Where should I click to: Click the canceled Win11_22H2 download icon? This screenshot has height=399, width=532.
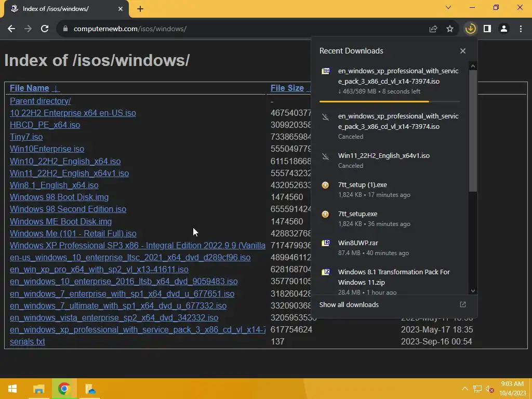click(x=325, y=156)
